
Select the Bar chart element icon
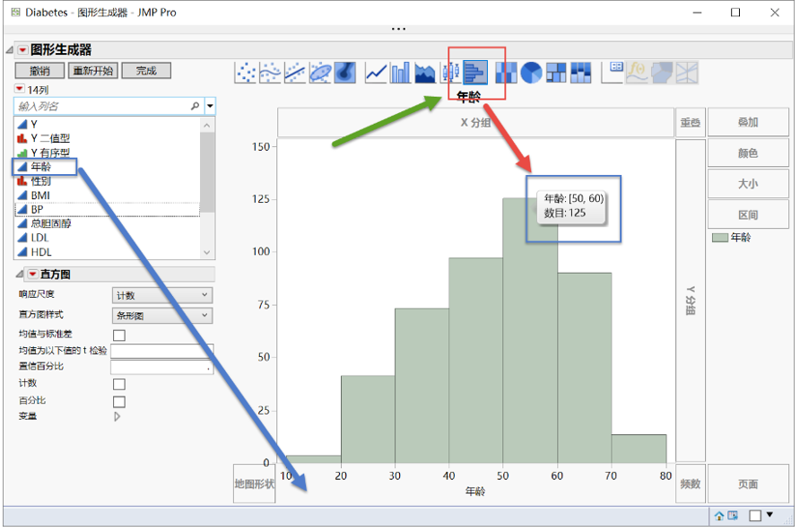(401, 73)
